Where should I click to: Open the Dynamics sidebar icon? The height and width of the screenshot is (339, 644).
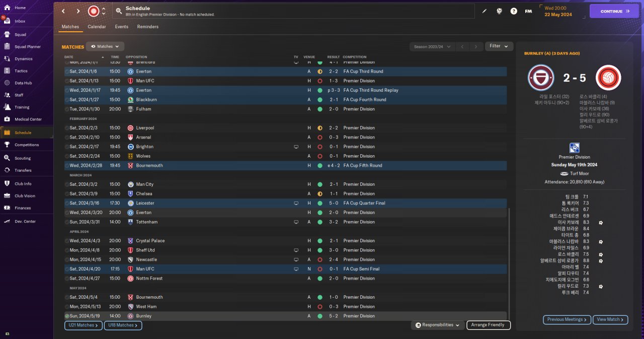[x=7, y=59]
